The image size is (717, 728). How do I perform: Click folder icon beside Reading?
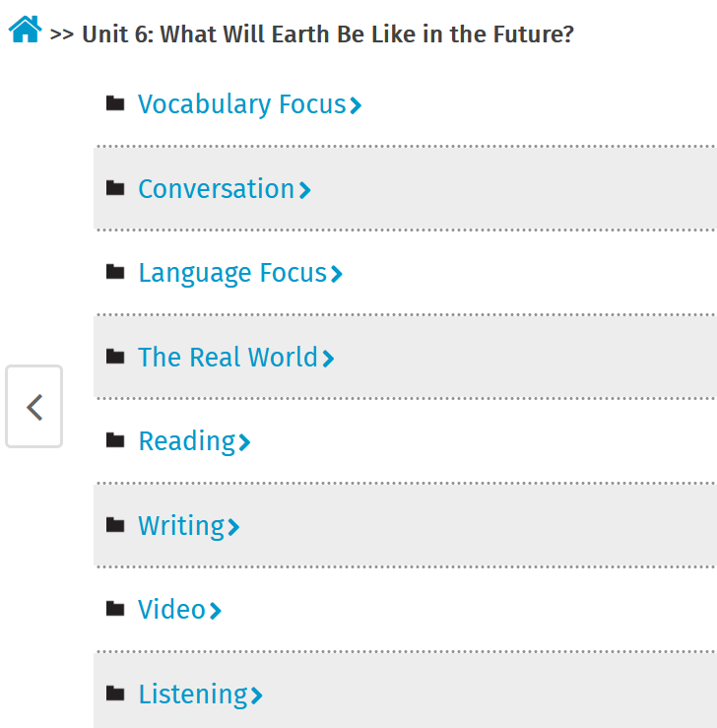115,440
